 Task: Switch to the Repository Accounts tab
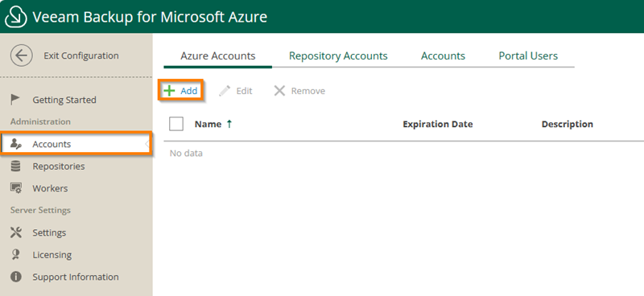[338, 55]
